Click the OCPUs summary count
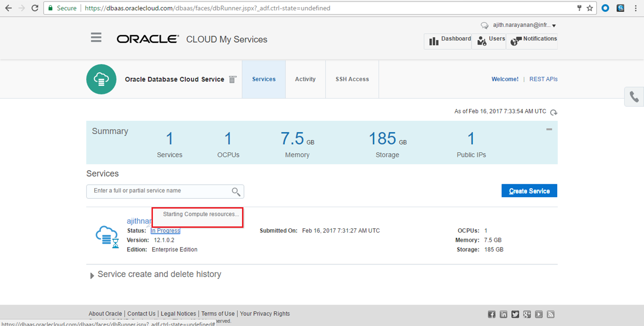644x326 pixels. pyautogui.click(x=228, y=139)
